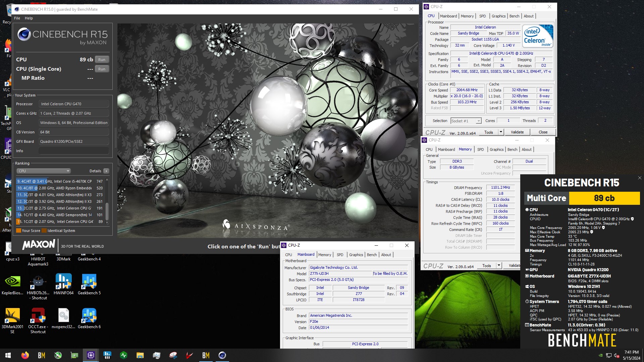Select the AMD Sempron 4.40 GHz ranking row

coord(60,215)
